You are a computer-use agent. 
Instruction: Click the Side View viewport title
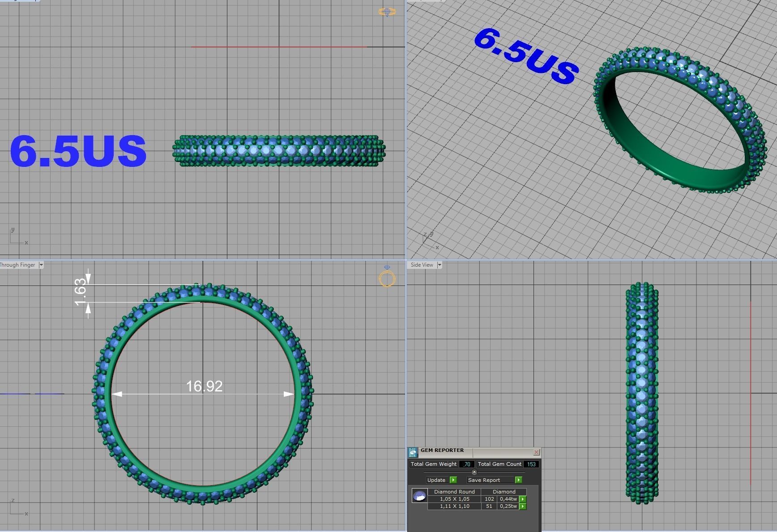coord(422,265)
